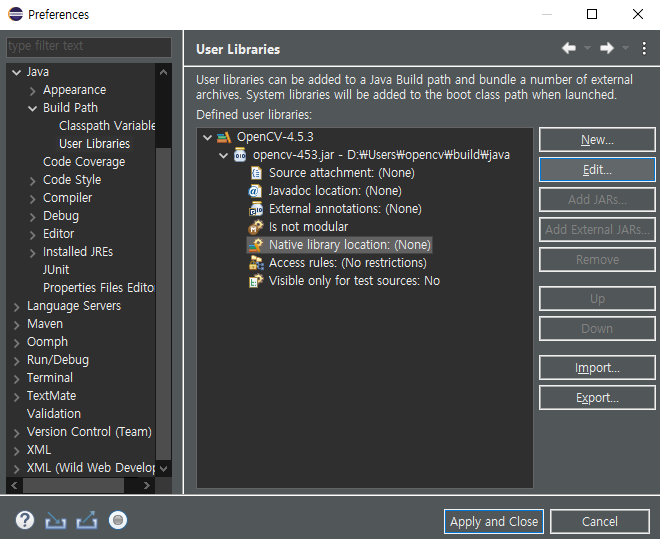This screenshot has height=539, width=660.
Task: Open Back history dropdown arrow
Action: tap(587, 48)
